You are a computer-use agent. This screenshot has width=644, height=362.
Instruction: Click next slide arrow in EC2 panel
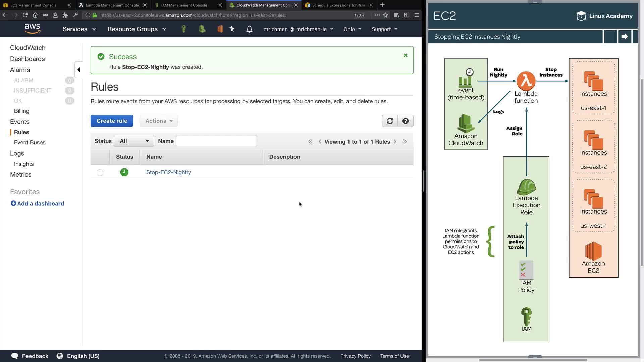624,37
